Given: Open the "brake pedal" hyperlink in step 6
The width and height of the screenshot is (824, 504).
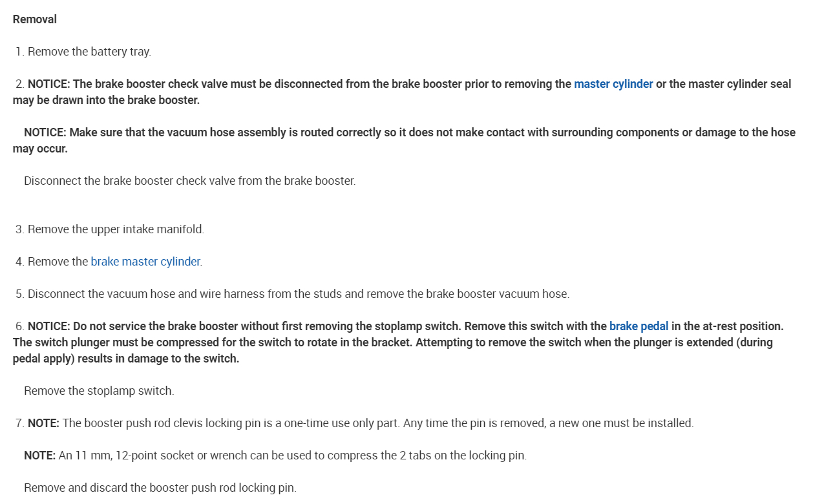Looking at the screenshot, I should point(639,326).
